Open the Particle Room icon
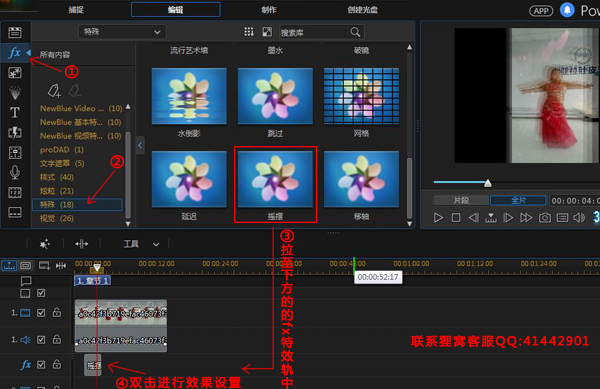The width and height of the screenshot is (600, 389). (15, 93)
